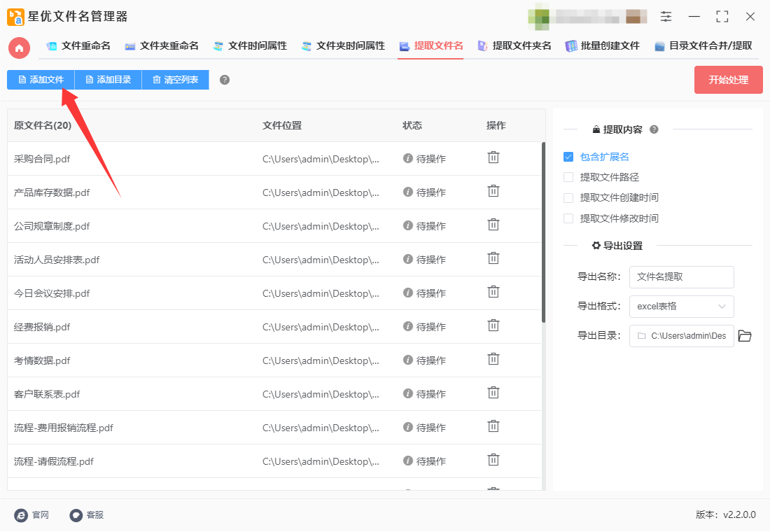Click the file path of 公司规章制度.pdf
The image size is (770, 532).
321,227
